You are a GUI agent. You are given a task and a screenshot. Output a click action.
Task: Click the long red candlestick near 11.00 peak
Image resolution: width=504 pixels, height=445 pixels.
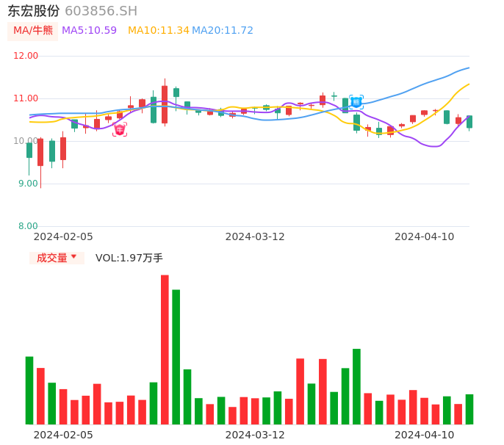coord(165,104)
